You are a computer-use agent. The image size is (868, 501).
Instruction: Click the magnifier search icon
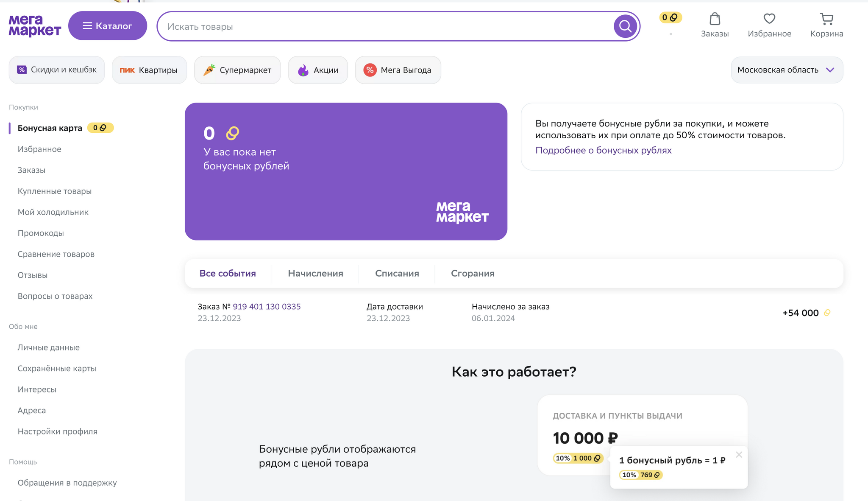tap(625, 26)
